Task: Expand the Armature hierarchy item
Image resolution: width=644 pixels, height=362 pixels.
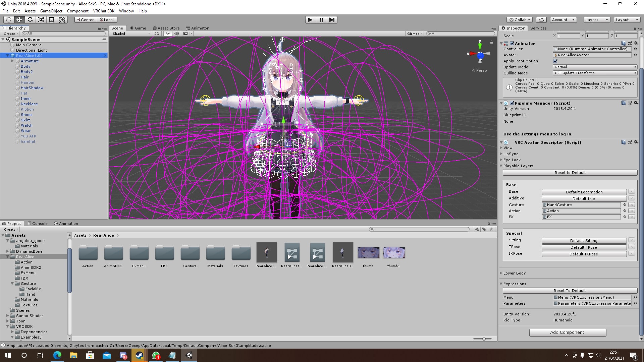Action: pyautogui.click(x=12, y=61)
